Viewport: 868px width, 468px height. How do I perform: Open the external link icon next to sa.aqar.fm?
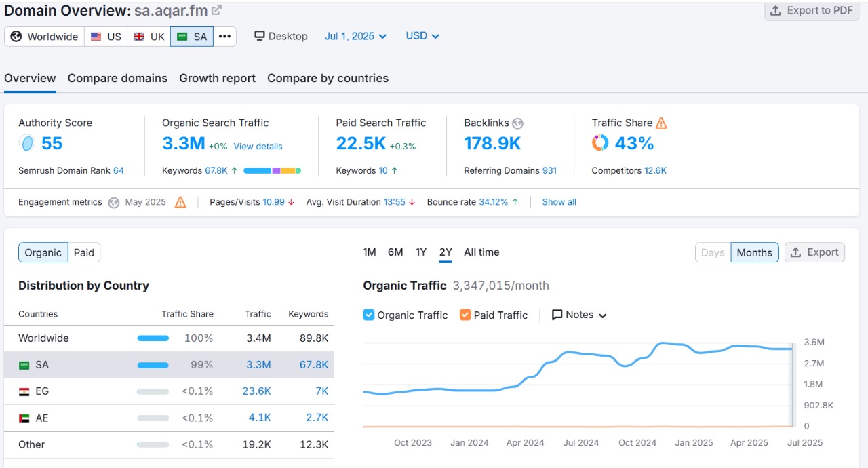pyautogui.click(x=214, y=9)
